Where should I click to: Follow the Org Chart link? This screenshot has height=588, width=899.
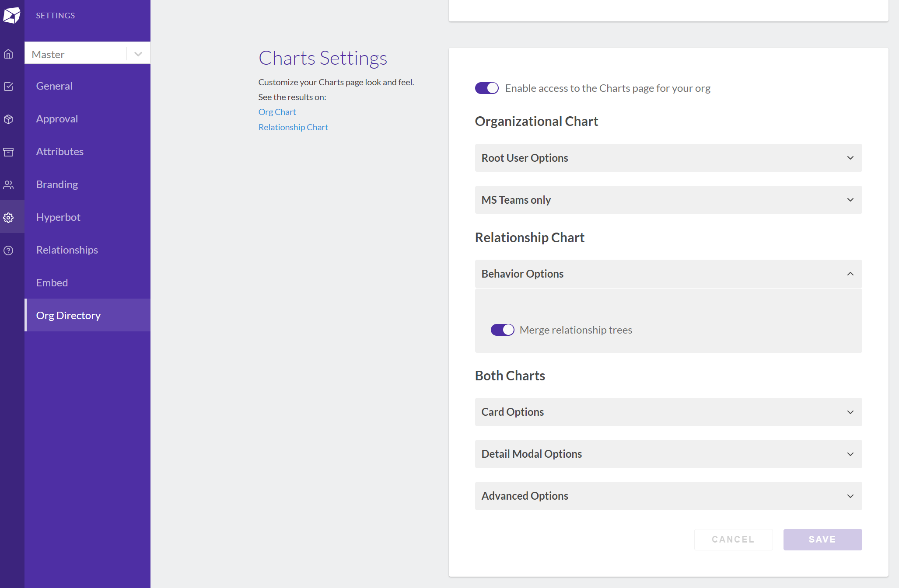(x=277, y=112)
